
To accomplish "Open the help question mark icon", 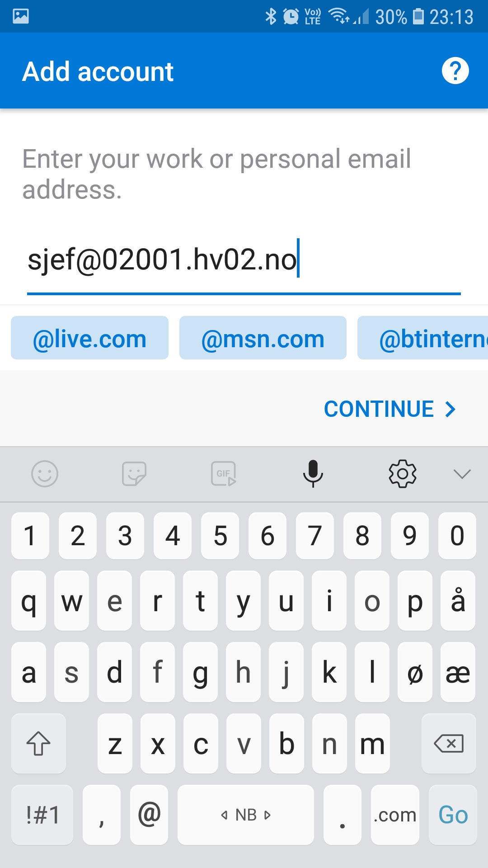I will pos(455,71).
